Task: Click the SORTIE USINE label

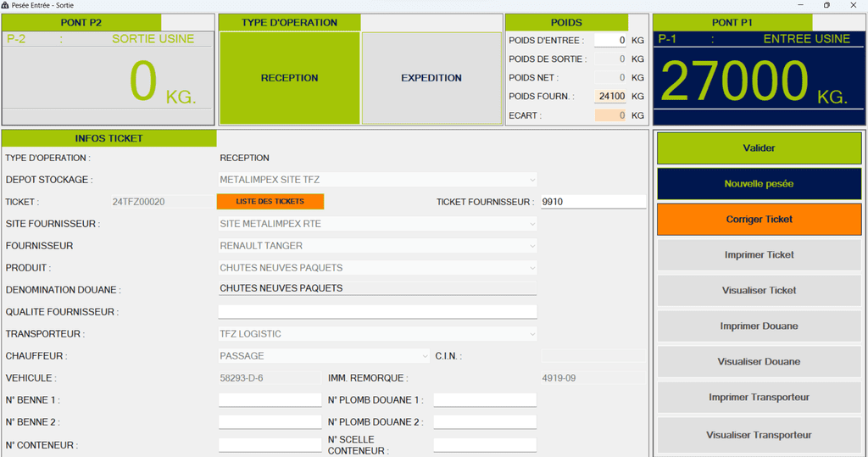Action: click(x=153, y=39)
